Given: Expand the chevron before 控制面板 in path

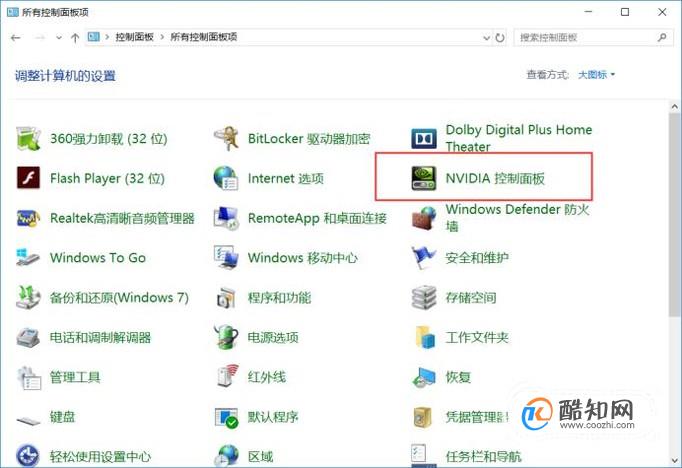Looking at the screenshot, I should pos(107,37).
